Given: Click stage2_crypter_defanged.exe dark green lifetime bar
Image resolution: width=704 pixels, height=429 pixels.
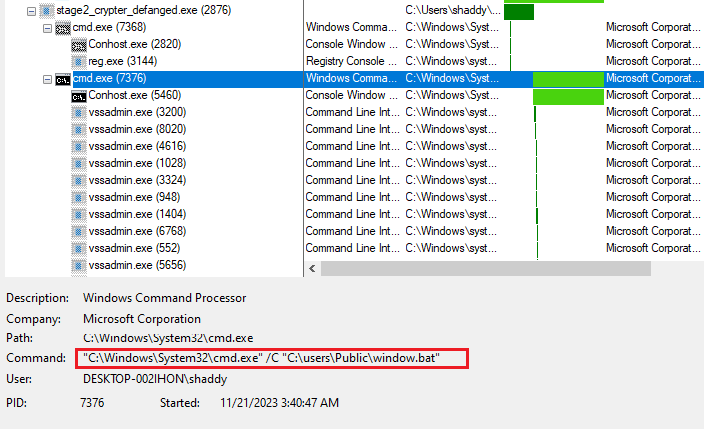Looking at the screenshot, I should tap(519, 12).
